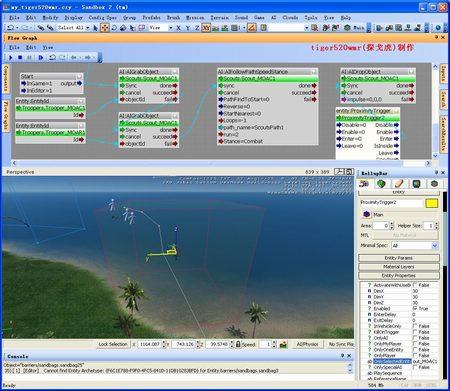Click the X axis constraint button

179,28
